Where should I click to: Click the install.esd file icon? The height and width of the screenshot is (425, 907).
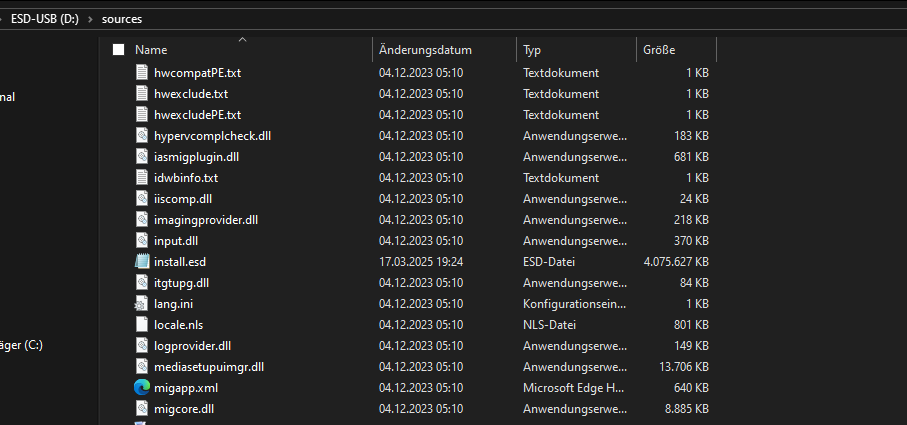pyautogui.click(x=141, y=262)
